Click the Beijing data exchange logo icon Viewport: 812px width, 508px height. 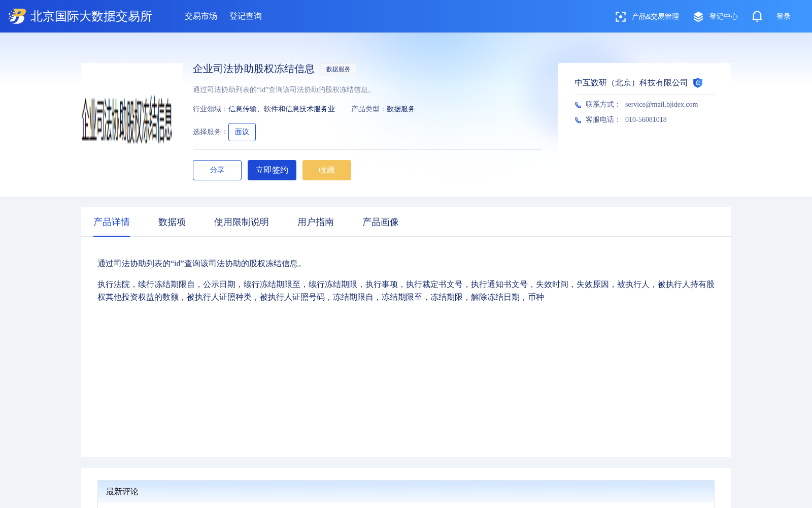(x=17, y=16)
